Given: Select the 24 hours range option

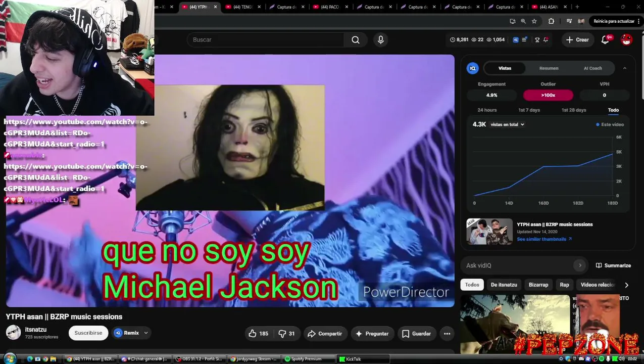Looking at the screenshot, I should (x=487, y=110).
